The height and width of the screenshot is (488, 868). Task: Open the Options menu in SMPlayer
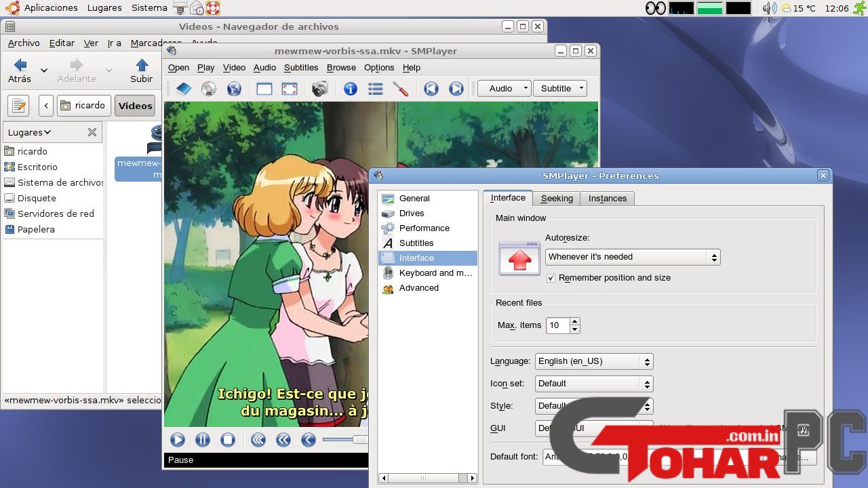(x=379, y=68)
